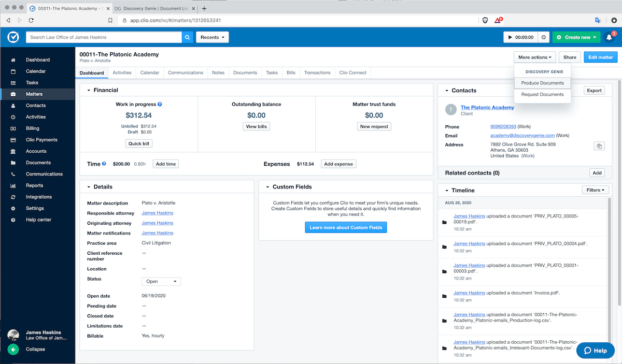Open Calendar in the sidebar
This screenshot has width=622, height=364.
pyautogui.click(x=37, y=71)
